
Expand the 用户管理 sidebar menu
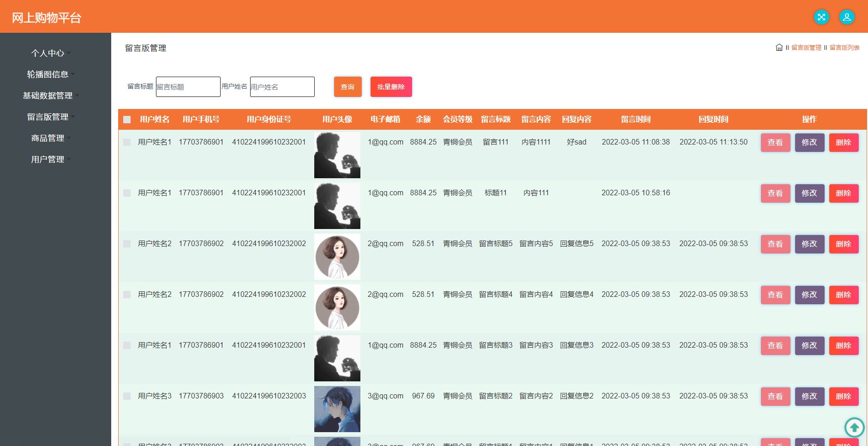(51, 159)
